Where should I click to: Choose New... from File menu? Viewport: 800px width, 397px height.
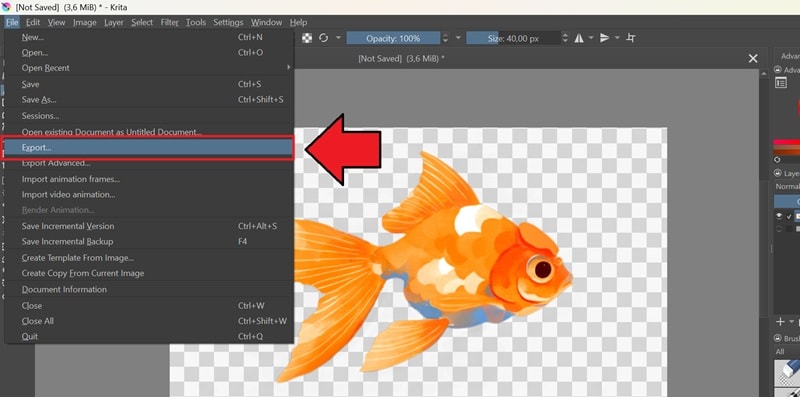click(149, 37)
